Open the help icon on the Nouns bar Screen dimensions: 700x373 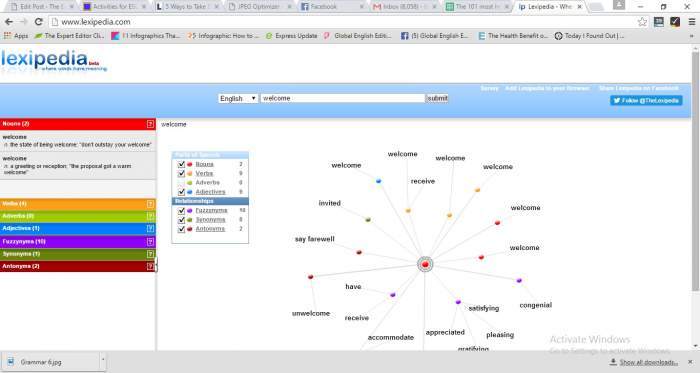point(150,124)
